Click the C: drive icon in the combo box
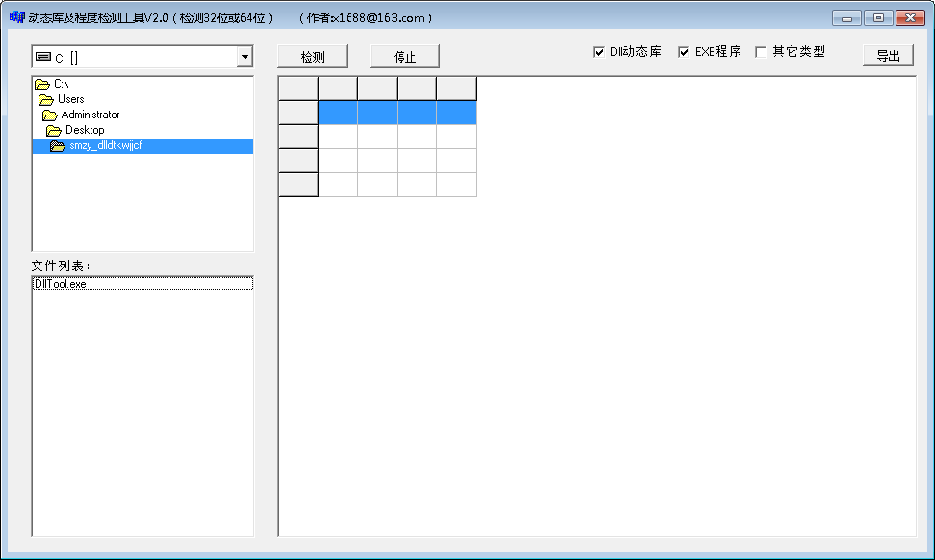The image size is (935, 560). (43, 57)
